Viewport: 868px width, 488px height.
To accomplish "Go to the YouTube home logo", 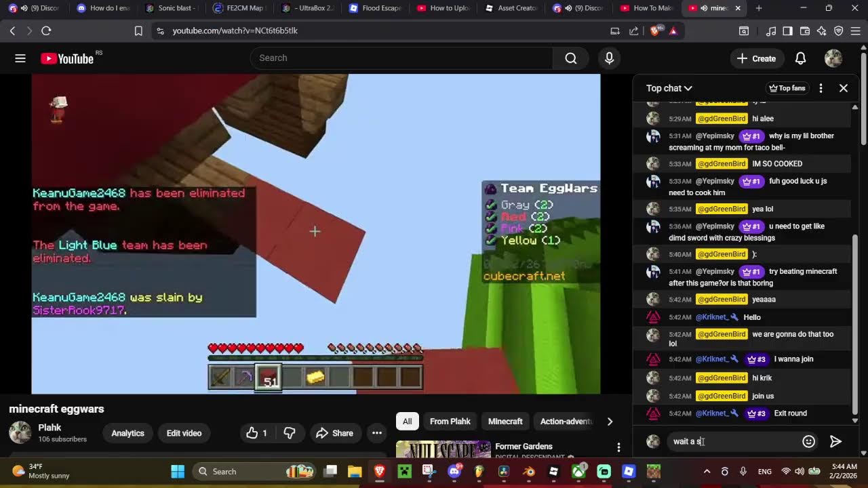I will pos(67,58).
